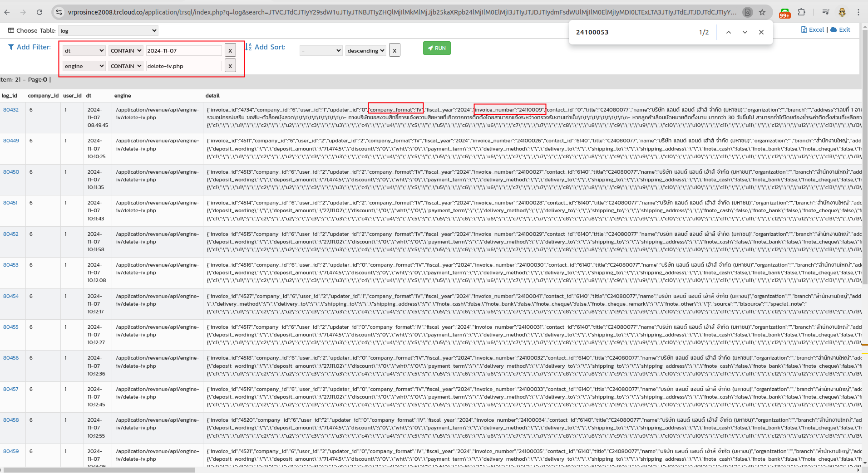Open log entry 80456
This screenshot has height=473, width=868.
coord(11,358)
